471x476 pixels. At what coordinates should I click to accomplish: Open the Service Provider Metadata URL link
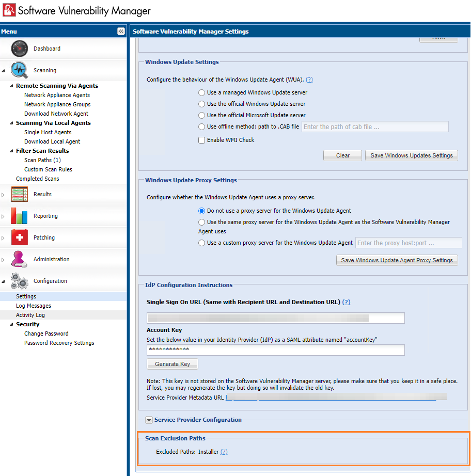(336, 397)
